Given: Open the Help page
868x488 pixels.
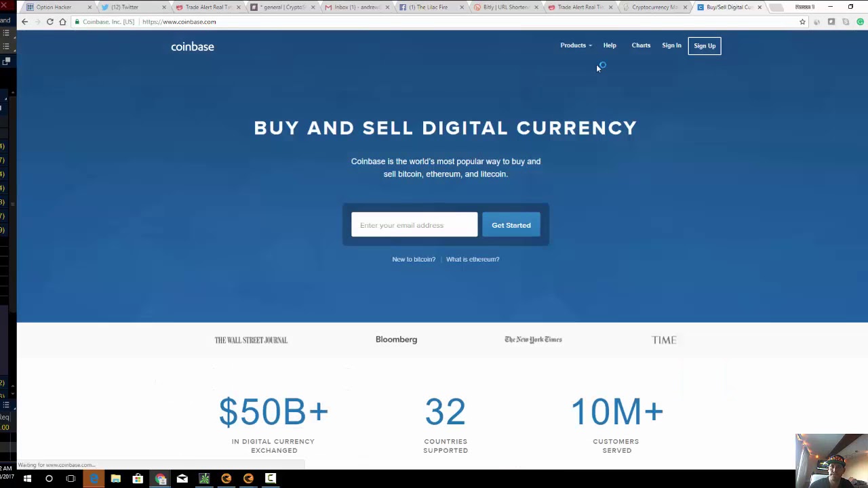Looking at the screenshot, I should [x=610, y=45].
